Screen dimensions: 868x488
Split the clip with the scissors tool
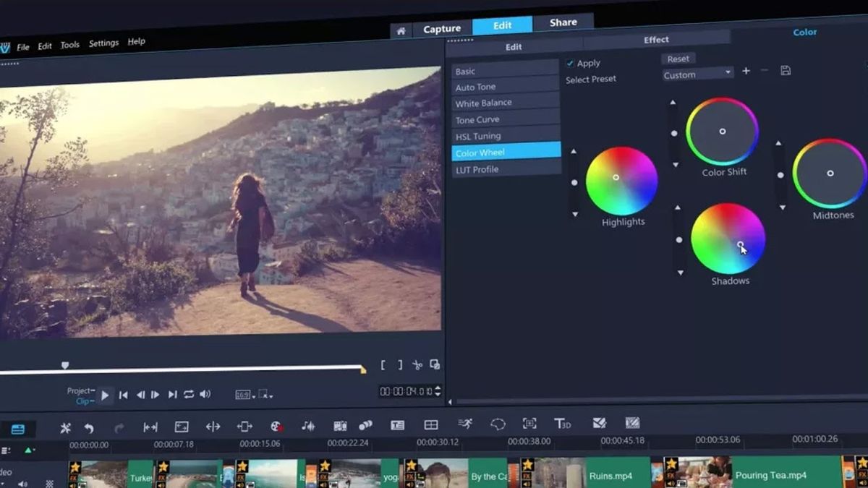pos(417,365)
